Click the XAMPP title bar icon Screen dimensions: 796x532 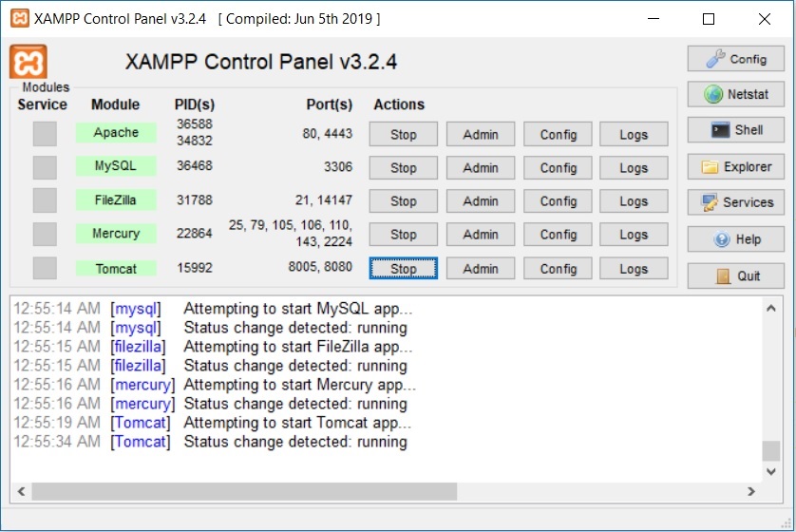[x=19, y=19]
